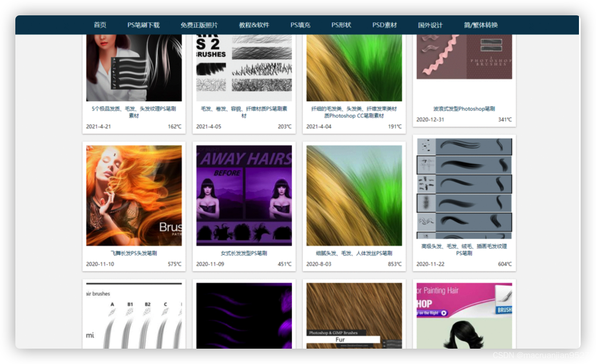Click the date 2021-4-05
The width and height of the screenshot is (596, 364).
tap(208, 127)
